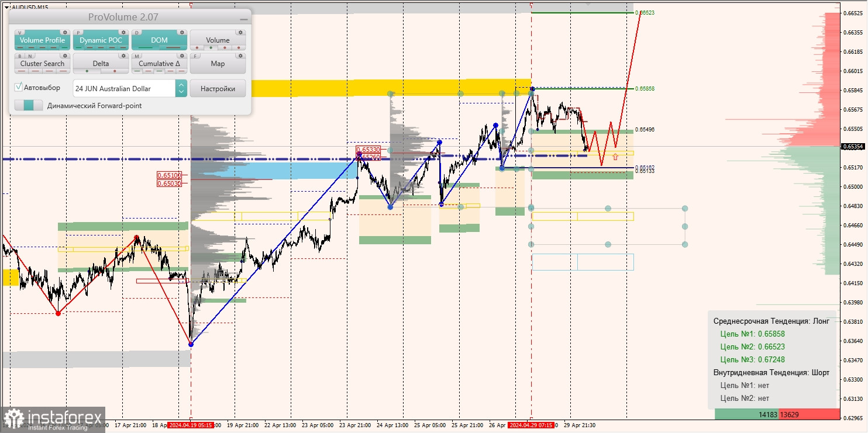Click the 25 Apr 21:00 time axis label
Viewport: 868px width, 433px height.
467,425
